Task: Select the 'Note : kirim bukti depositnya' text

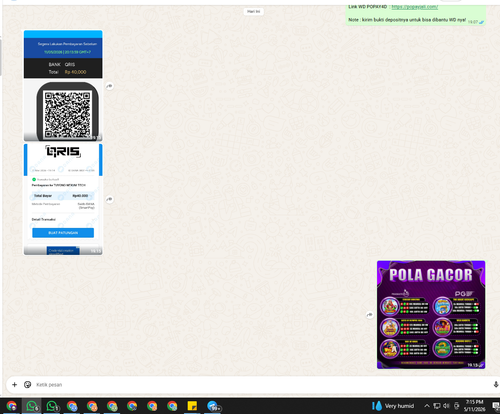Action: click(x=407, y=20)
